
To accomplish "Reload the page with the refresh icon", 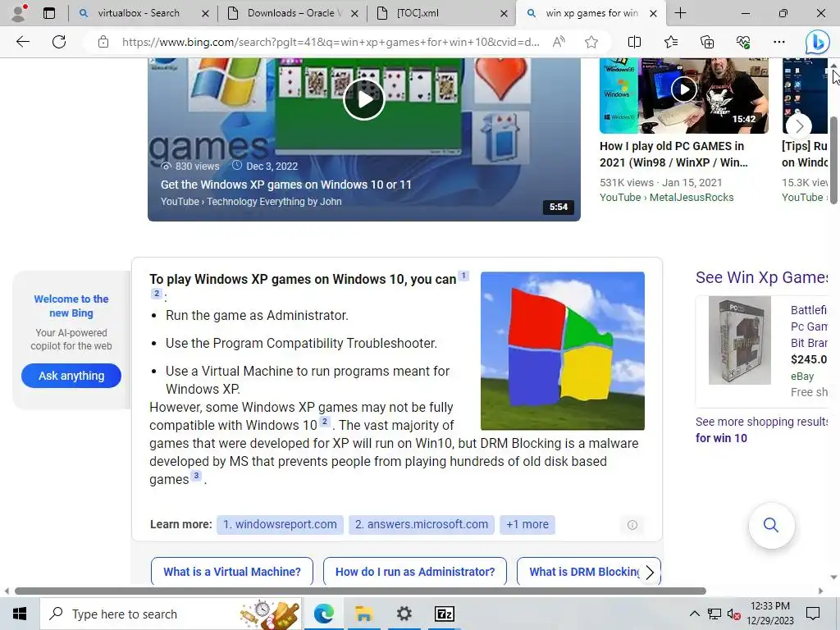I will coord(59,42).
